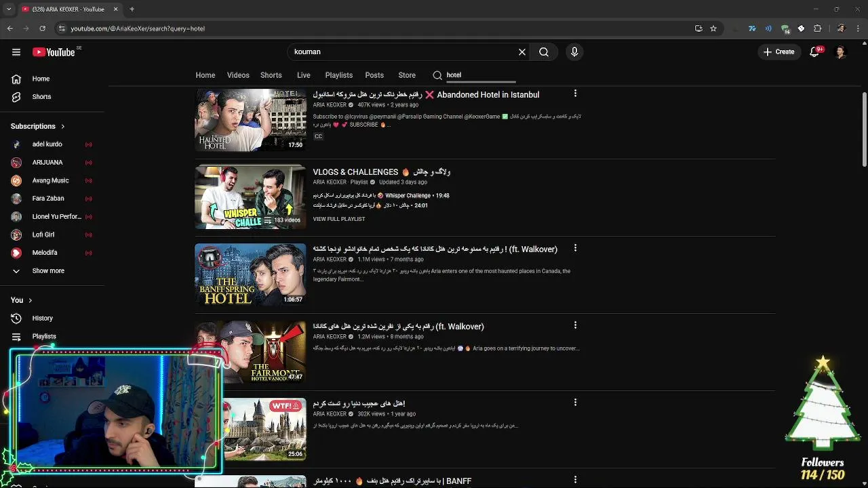Expand the Subscriptions section chevron
868x488 pixels.
point(62,127)
